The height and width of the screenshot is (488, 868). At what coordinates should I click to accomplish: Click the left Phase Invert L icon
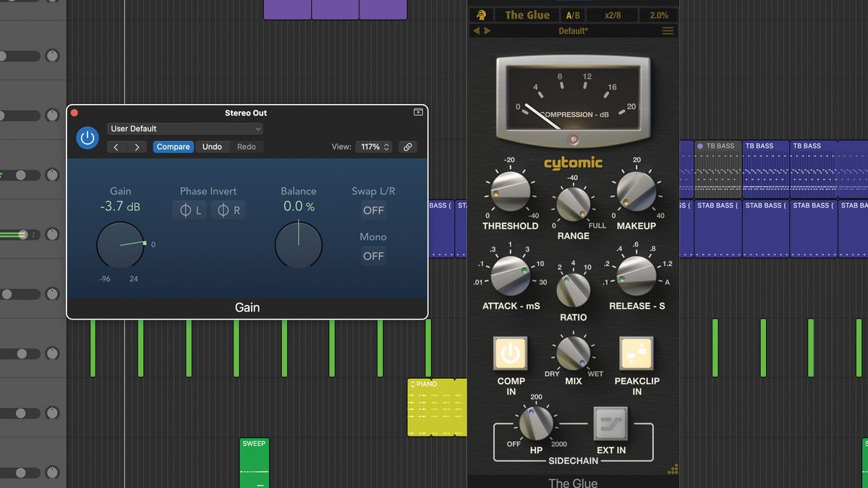pyautogui.click(x=189, y=210)
